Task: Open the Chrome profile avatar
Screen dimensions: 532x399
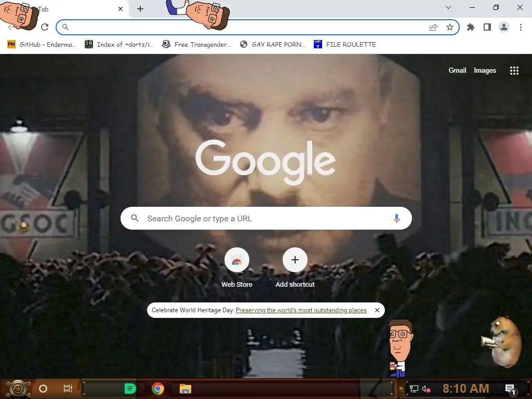Action: click(x=504, y=27)
